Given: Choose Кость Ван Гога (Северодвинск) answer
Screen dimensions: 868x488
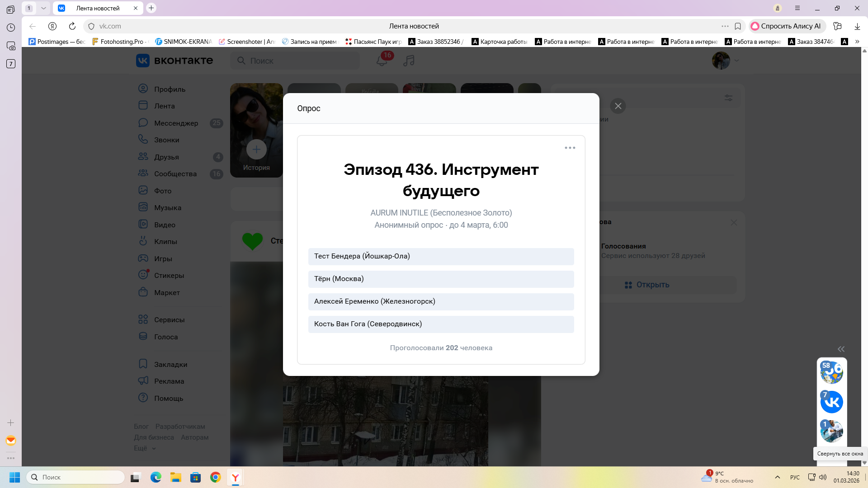Looking at the screenshot, I should [x=441, y=324].
